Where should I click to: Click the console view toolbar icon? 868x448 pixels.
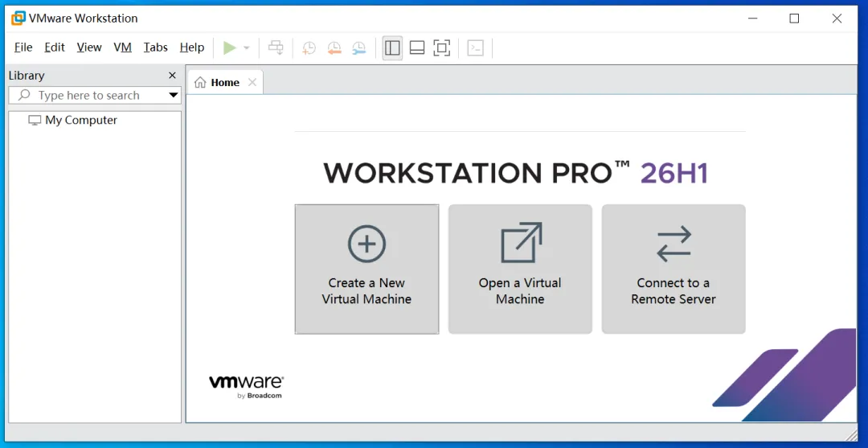476,48
